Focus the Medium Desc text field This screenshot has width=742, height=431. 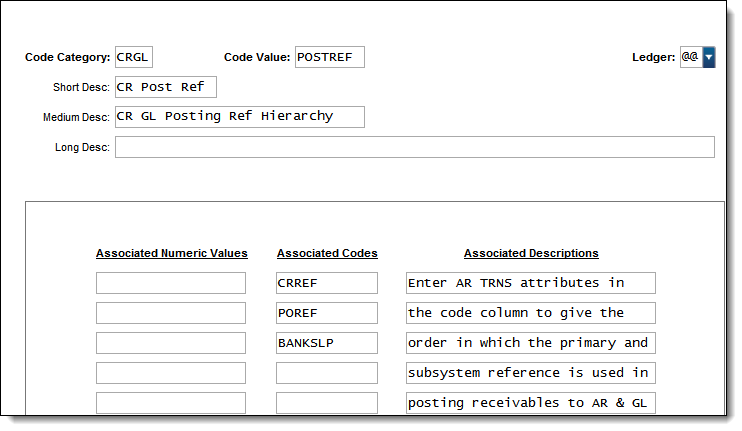[x=240, y=117]
